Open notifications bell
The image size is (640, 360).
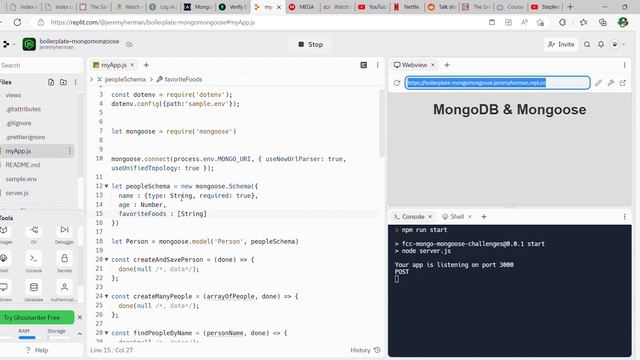point(601,44)
